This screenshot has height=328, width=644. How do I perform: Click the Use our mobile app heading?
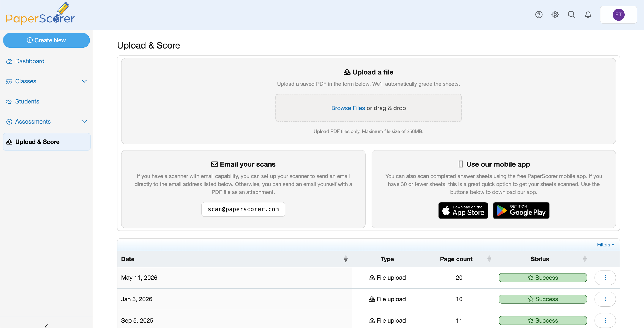(x=494, y=164)
